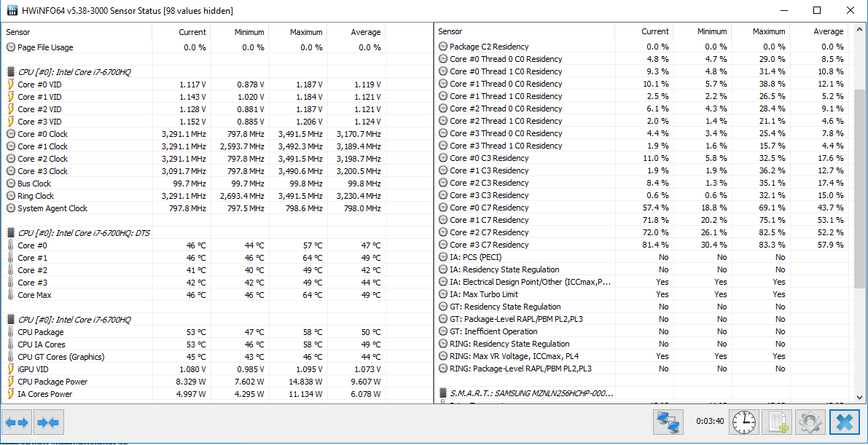Viewport: 868px width, 445px height.
Task: Click the thermometer icon for Core #0
Action: 10,245
